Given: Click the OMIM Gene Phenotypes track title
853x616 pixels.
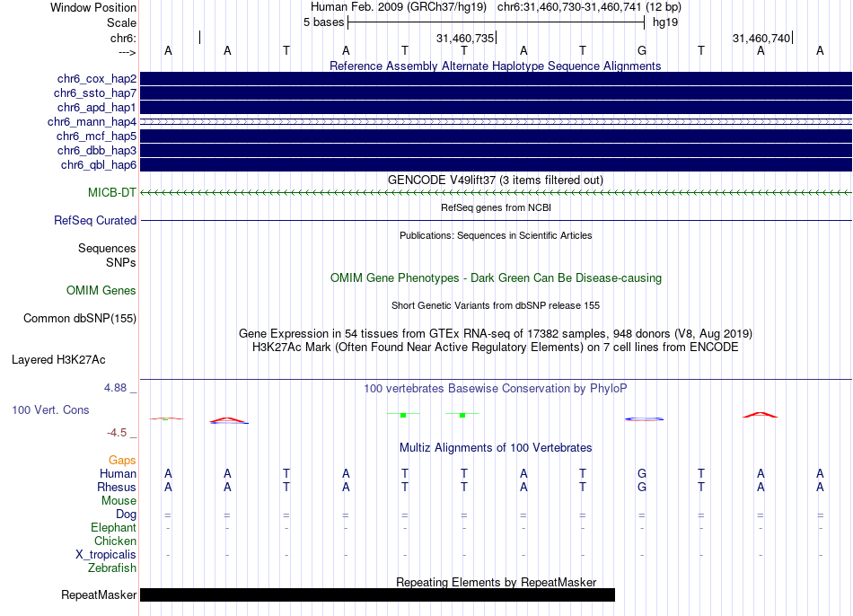Looking at the screenshot, I should [x=497, y=278].
